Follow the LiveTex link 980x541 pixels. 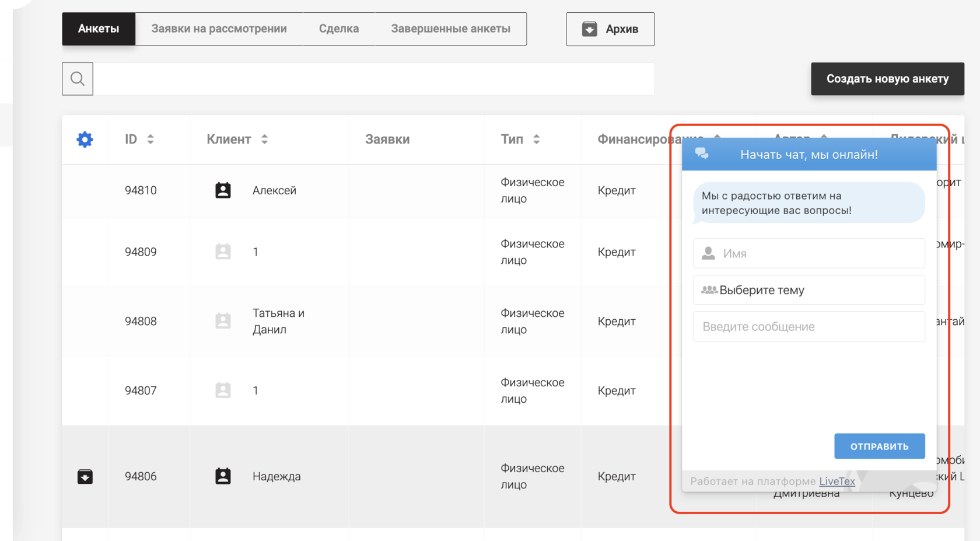(x=836, y=481)
